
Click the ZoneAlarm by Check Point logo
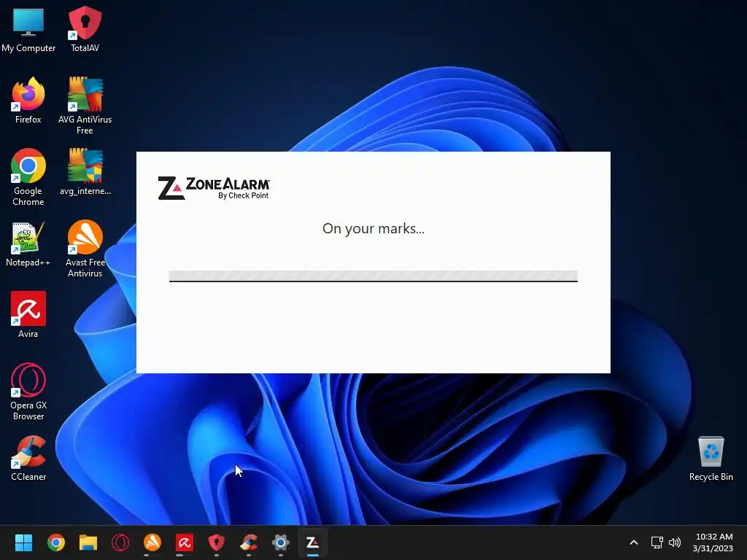click(214, 188)
